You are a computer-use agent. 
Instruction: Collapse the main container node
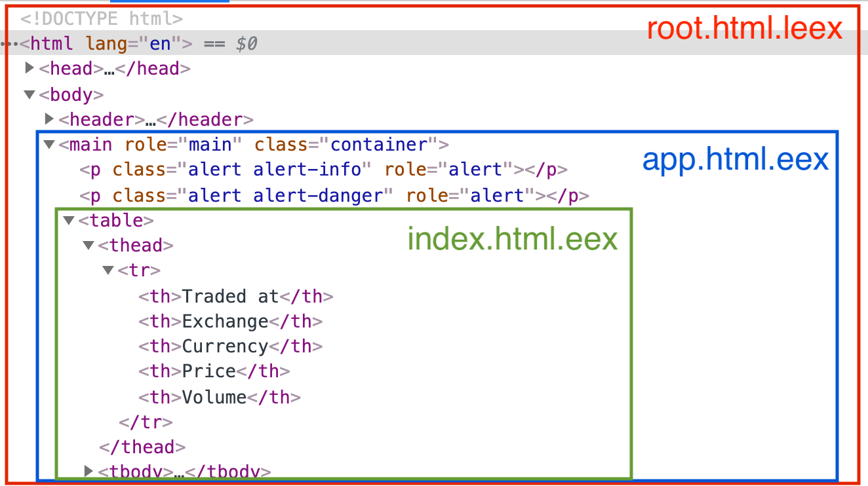tap(49, 144)
